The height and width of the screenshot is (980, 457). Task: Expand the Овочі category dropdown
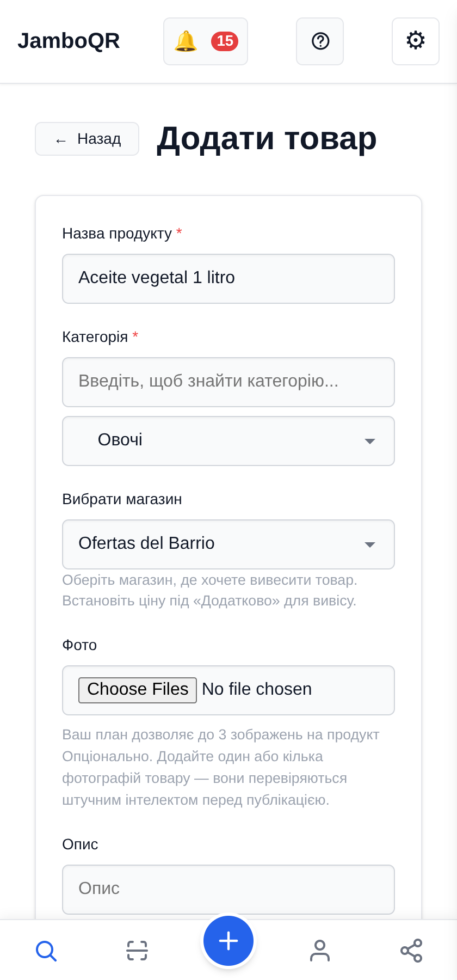pos(228,441)
